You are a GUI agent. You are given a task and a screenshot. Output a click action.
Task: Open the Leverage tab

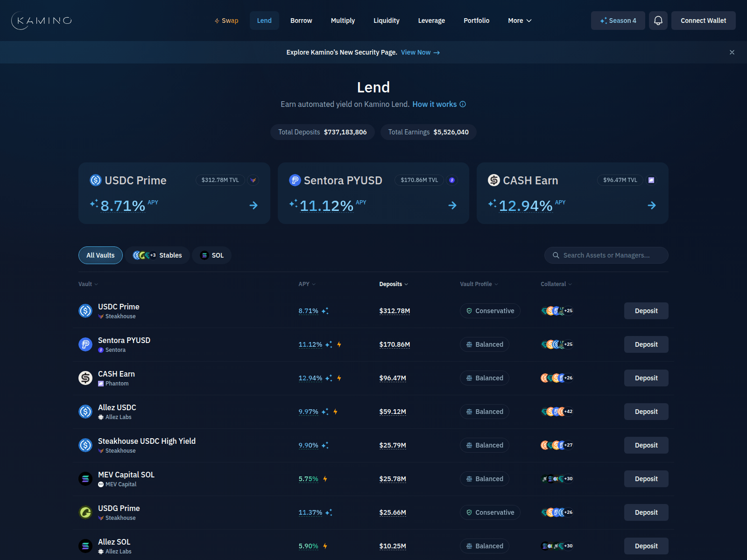click(x=431, y=21)
